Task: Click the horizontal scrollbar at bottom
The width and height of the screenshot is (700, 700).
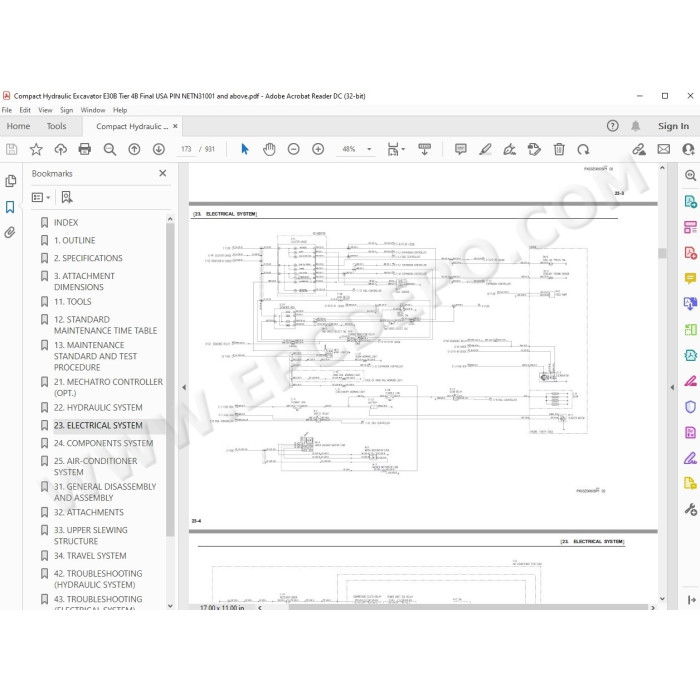Action: [468, 607]
